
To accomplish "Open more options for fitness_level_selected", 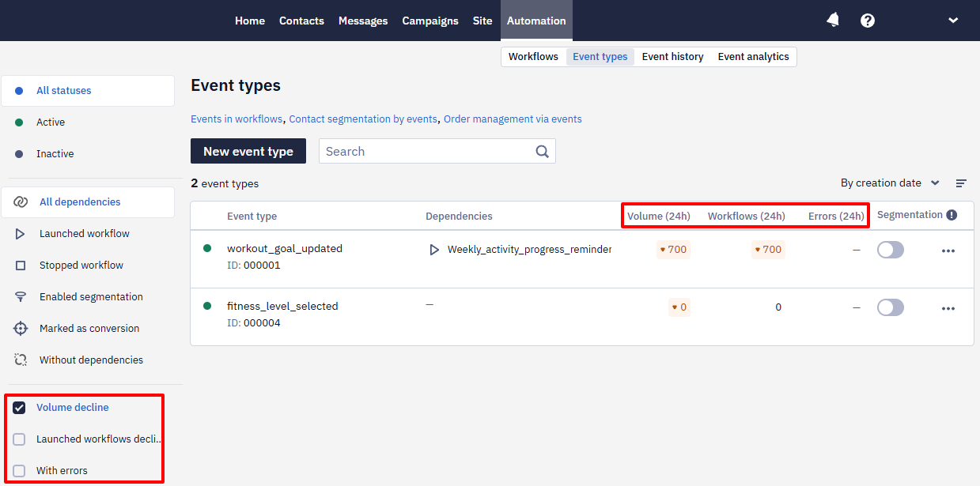I will 948,308.
